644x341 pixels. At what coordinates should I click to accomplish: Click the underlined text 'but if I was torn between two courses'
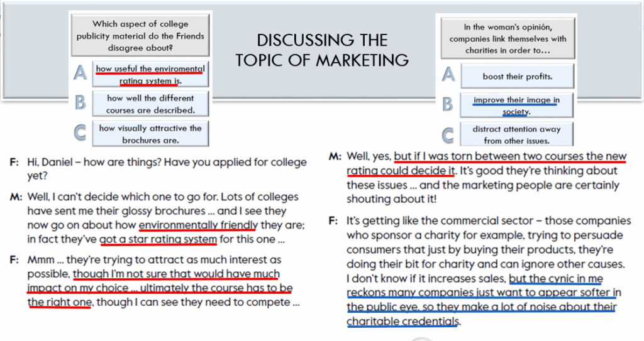tap(489, 156)
